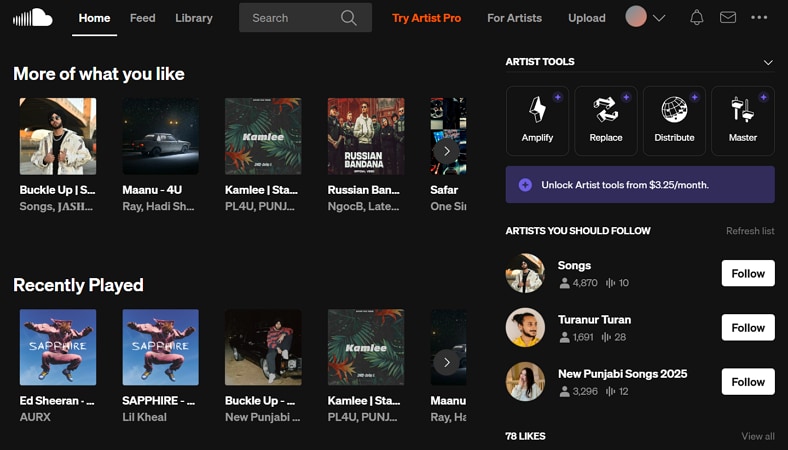
Task: Click the NgocB, Late... subtitle
Action: click(x=363, y=207)
